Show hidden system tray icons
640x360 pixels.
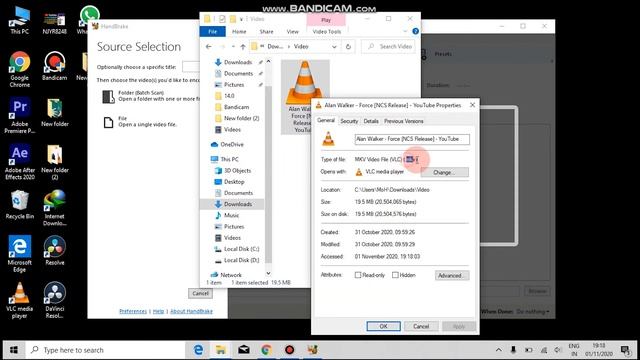(x=499, y=350)
